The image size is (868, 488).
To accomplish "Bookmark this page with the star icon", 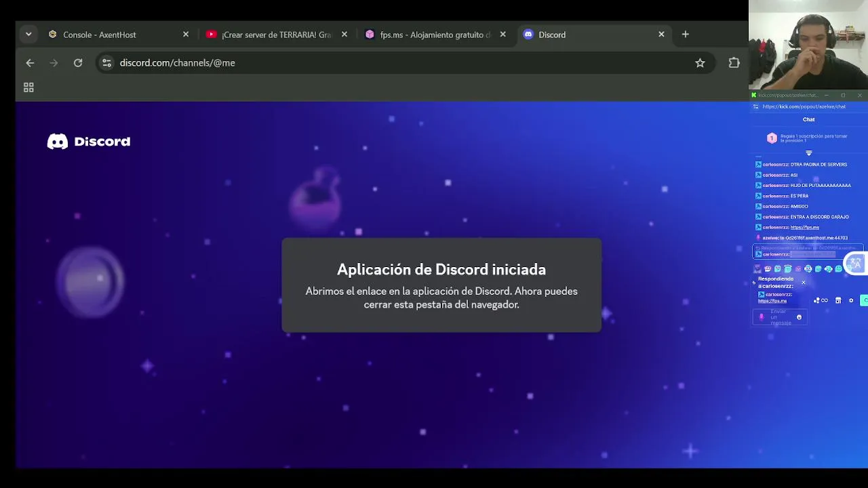I will (x=700, y=63).
